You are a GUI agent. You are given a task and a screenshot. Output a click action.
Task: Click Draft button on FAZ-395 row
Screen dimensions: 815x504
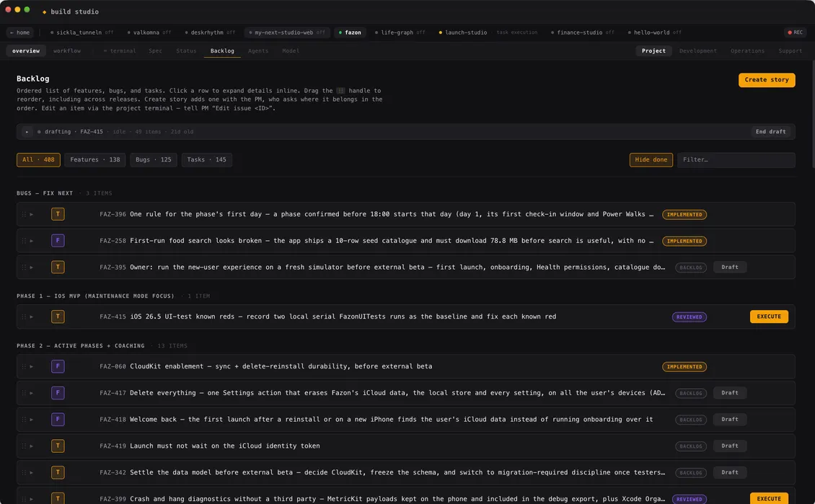730,267
